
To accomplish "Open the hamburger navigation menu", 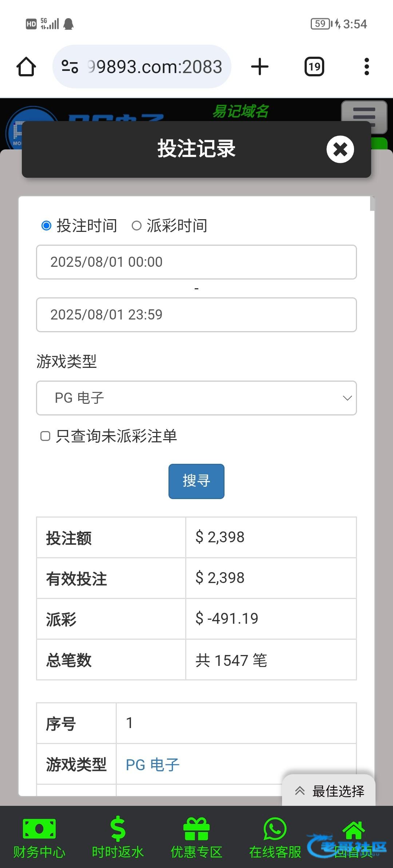I will click(x=364, y=116).
